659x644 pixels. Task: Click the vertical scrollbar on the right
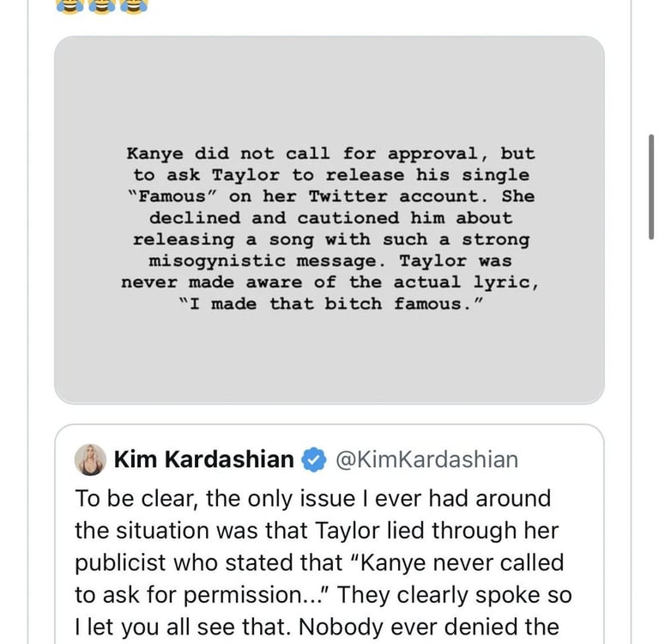point(651,186)
